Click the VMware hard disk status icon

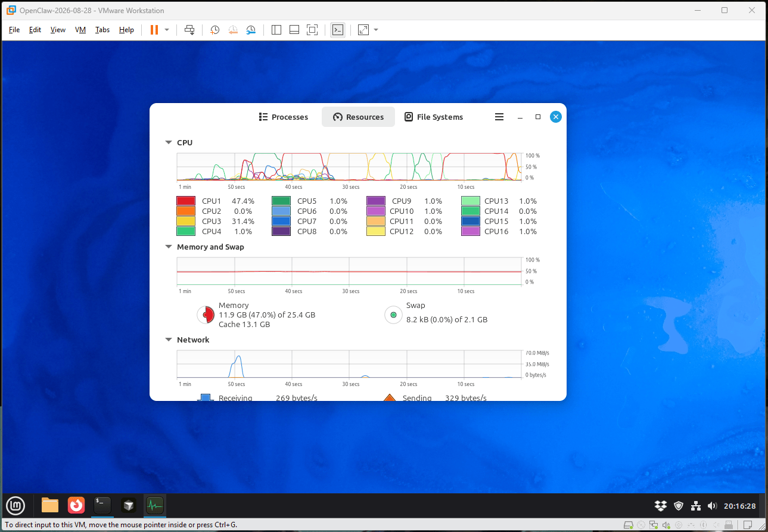click(627, 525)
